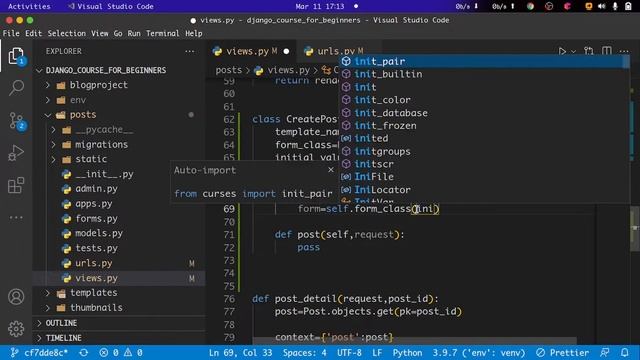640x360 pixels.
Task: Click the open changes icon in editor toolbar
Action: click(589, 51)
